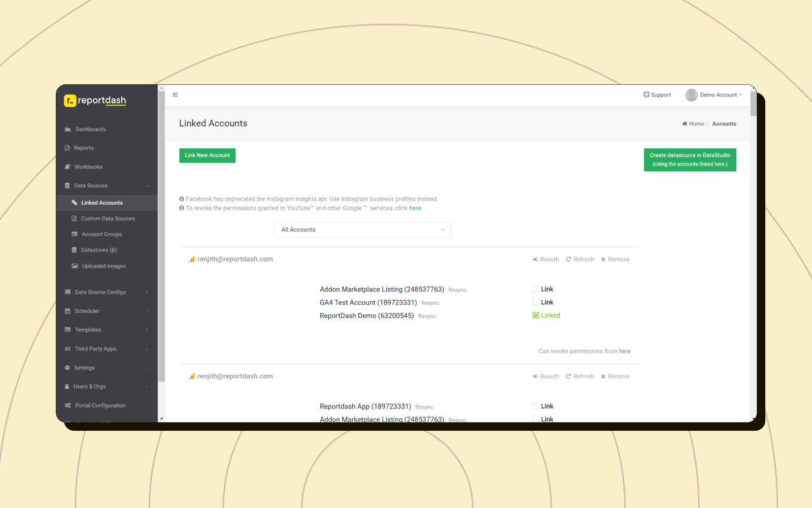
Task: Click the Reports file icon
Action: coord(67,148)
